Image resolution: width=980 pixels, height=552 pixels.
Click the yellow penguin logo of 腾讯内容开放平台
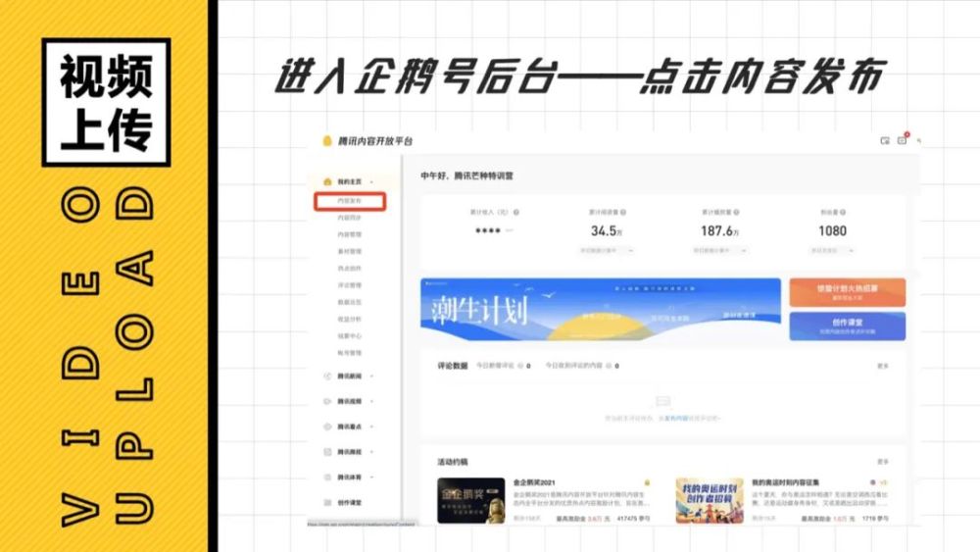[x=327, y=140]
